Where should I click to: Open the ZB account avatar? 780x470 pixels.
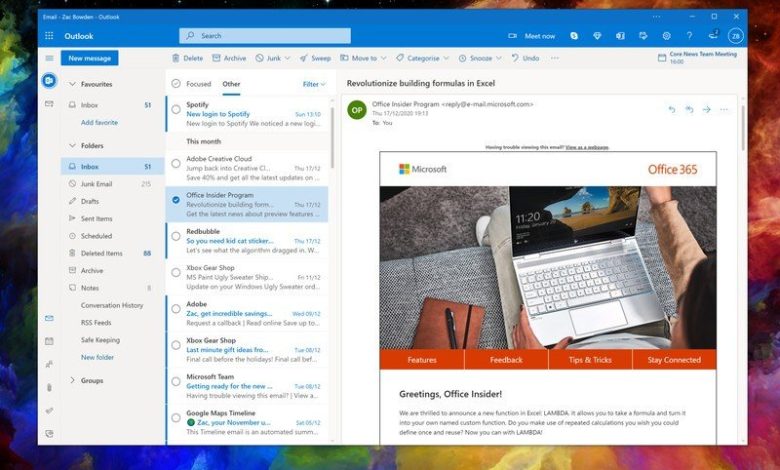(735, 36)
